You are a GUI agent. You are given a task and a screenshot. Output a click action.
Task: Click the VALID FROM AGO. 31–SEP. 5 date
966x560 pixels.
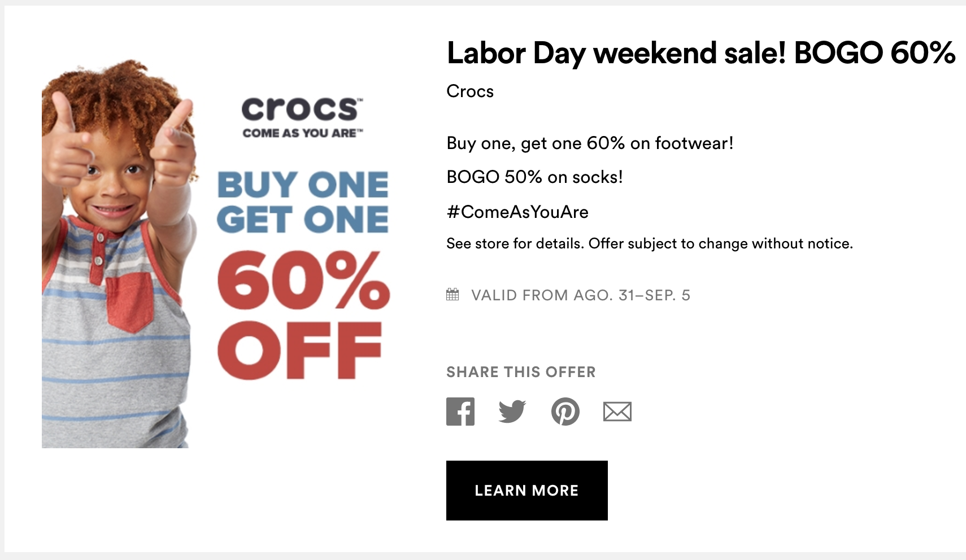click(581, 295)
